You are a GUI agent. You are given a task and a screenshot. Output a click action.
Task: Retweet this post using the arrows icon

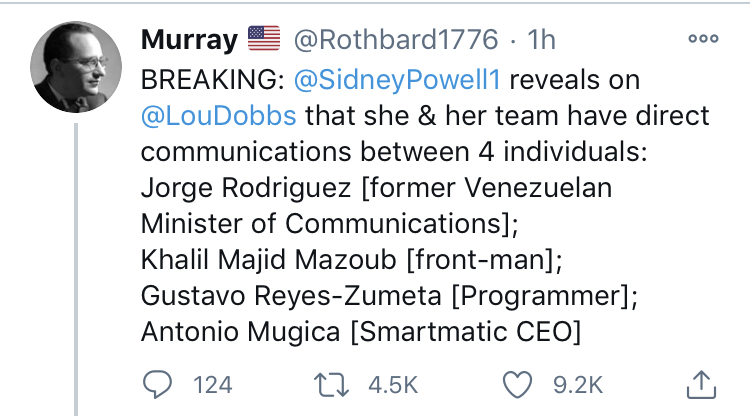pos(331,385)
